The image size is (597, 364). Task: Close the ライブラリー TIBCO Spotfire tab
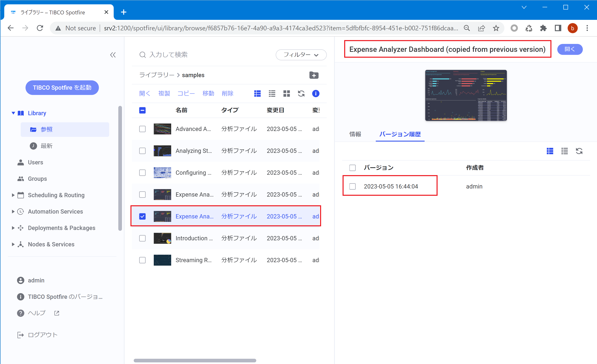106,12
